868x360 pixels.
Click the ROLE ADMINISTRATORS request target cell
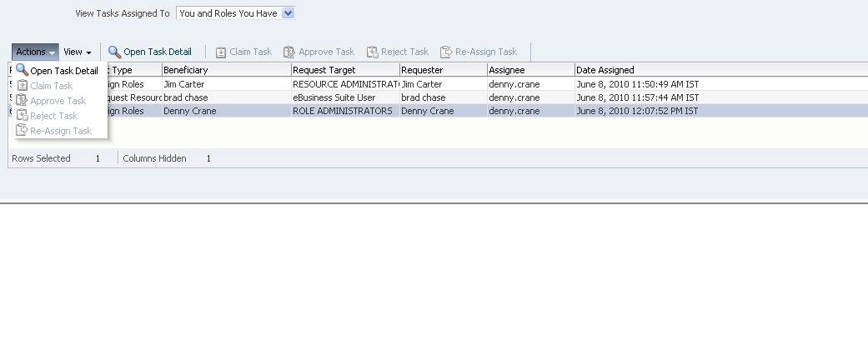pos(345,111)
